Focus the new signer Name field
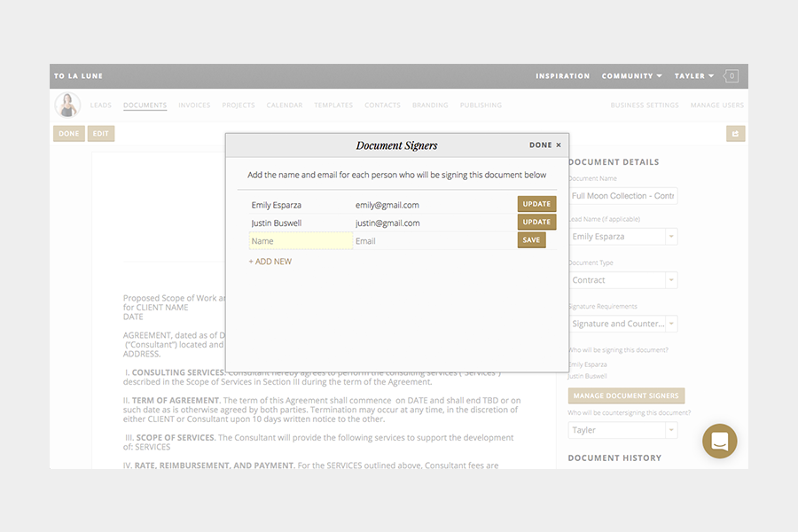The image size is (798, 532). point(300,241)
